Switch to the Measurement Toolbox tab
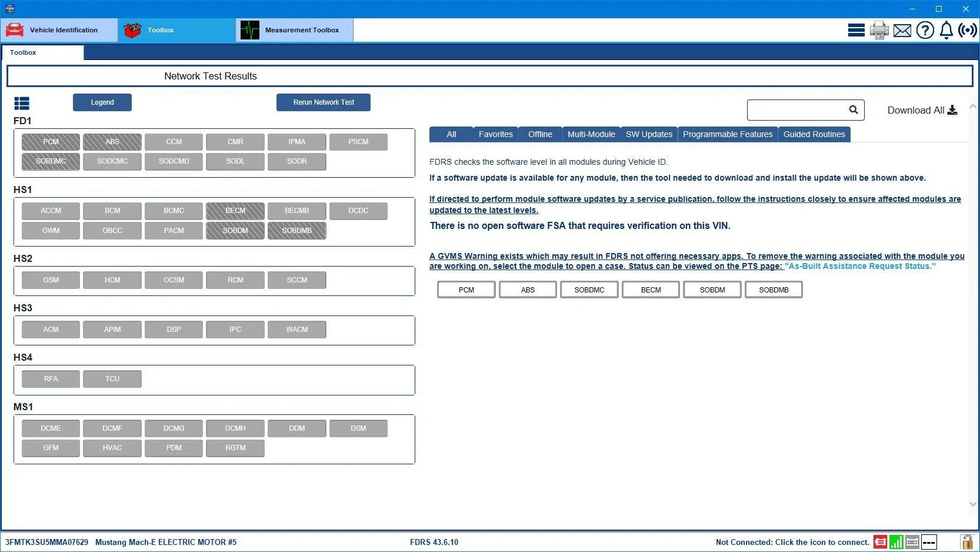 295,30
